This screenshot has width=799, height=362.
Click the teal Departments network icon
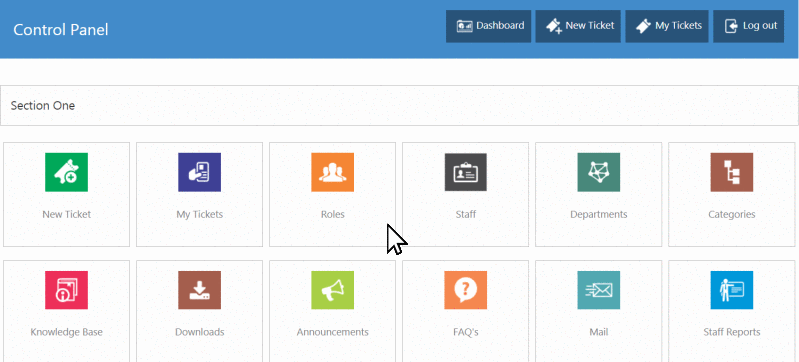(598, 172)
